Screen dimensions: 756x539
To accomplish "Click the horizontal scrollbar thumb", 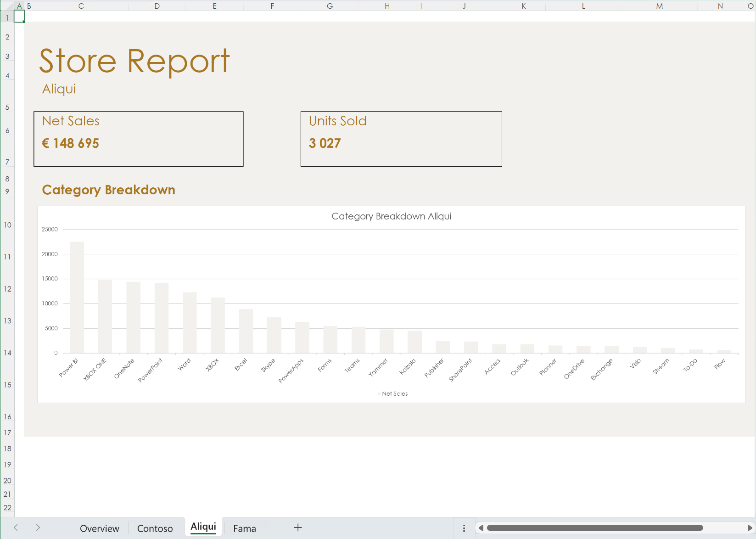I will click(x=595, y=528).
